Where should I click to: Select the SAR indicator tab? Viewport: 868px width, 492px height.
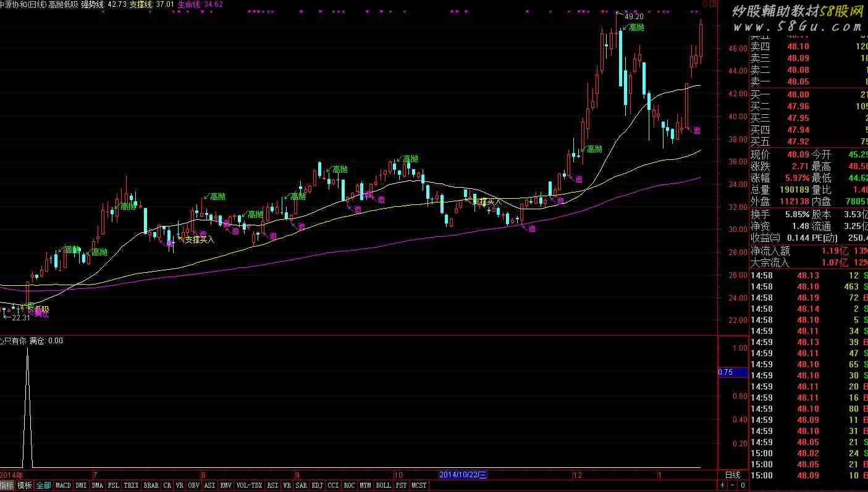(x=301, y=486)
